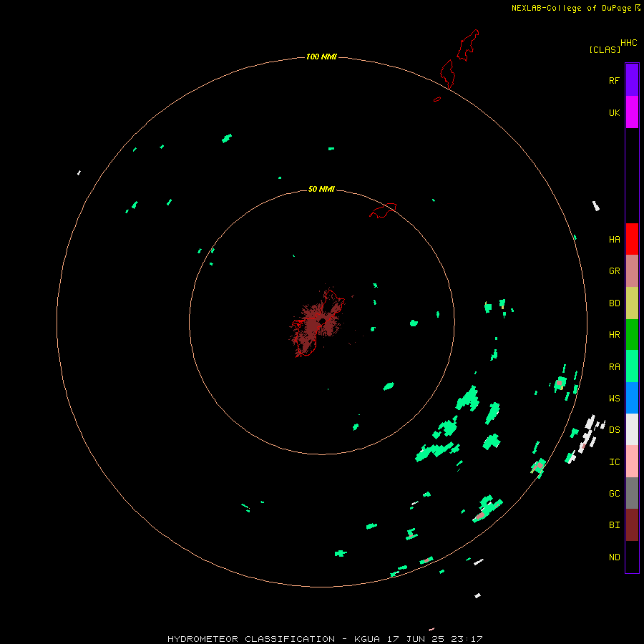Click the bright green RA swatch
Viewport: 644px width, 644px height.
click(x=632, y=366)
